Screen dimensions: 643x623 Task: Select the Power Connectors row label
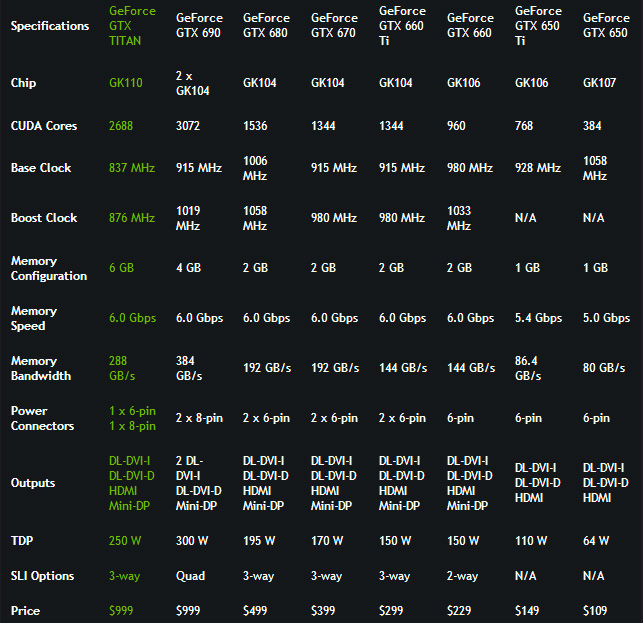coord(43,419)
